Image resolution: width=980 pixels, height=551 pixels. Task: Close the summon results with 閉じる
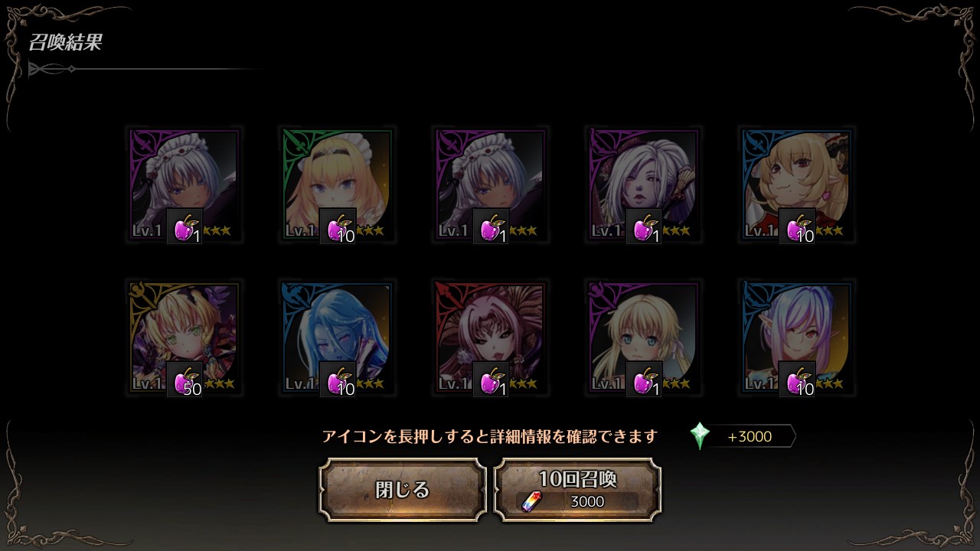pos(403,490)
